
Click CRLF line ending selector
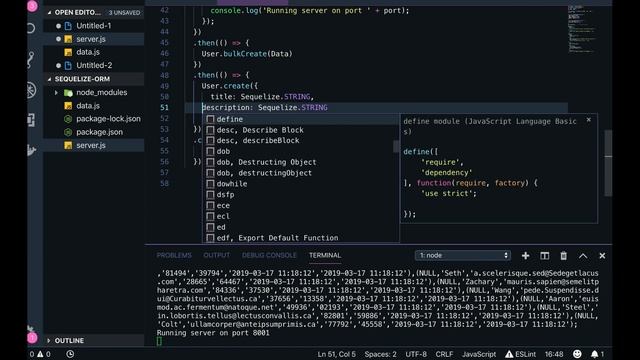point(444,354)
